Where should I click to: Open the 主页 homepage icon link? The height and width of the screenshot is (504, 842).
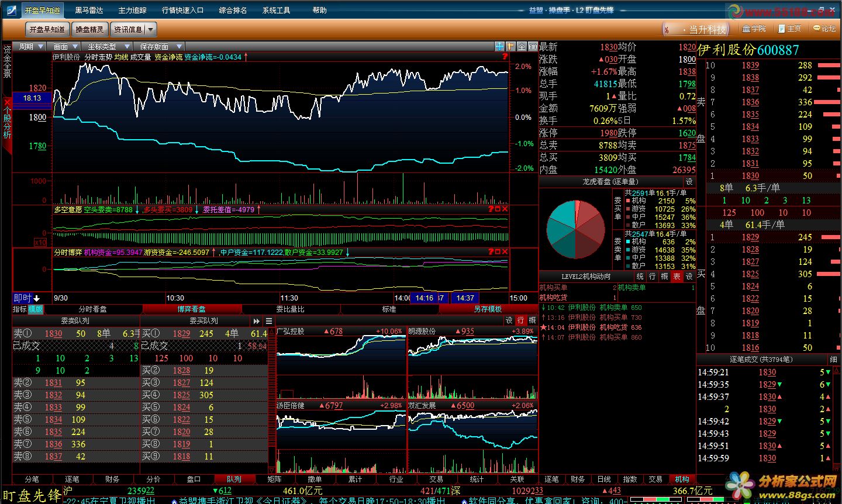click(x=789, y=28)
